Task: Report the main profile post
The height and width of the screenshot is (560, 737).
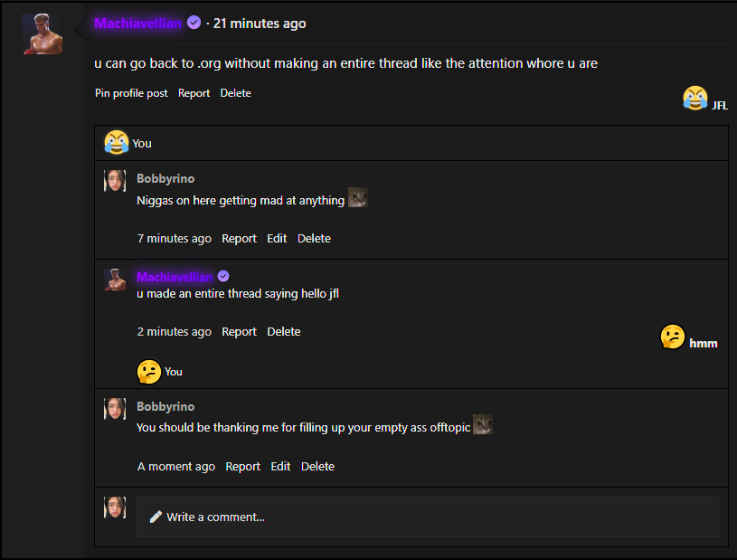Action: [x=194, y=93]
